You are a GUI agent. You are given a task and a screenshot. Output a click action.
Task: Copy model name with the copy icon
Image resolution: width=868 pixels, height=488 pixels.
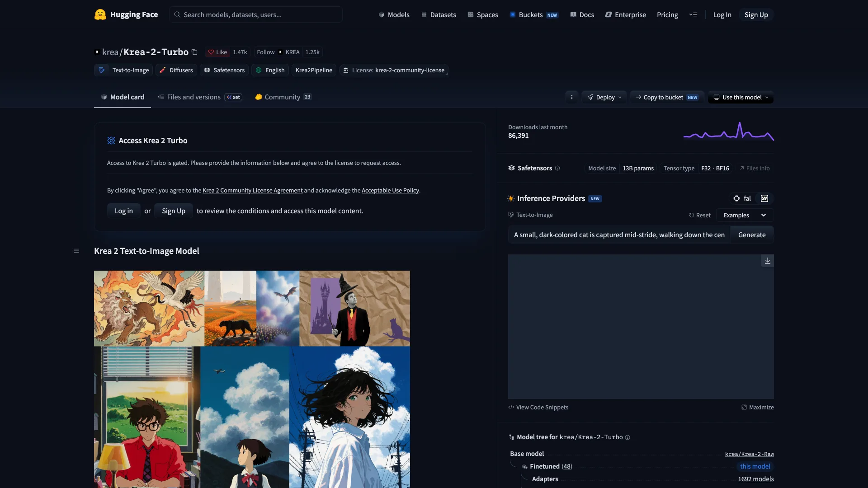(x=194, y=52)
